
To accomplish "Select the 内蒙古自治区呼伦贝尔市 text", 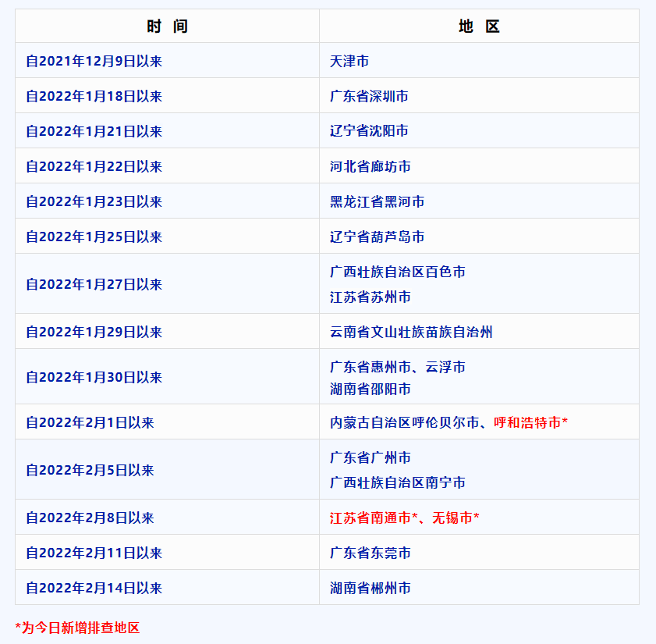I will point(405,422).
